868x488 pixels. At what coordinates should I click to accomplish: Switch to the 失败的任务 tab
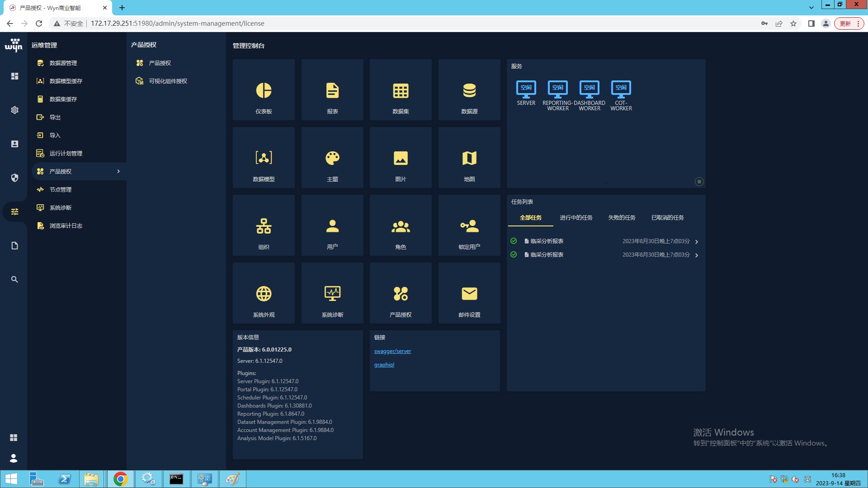point(622,218)
